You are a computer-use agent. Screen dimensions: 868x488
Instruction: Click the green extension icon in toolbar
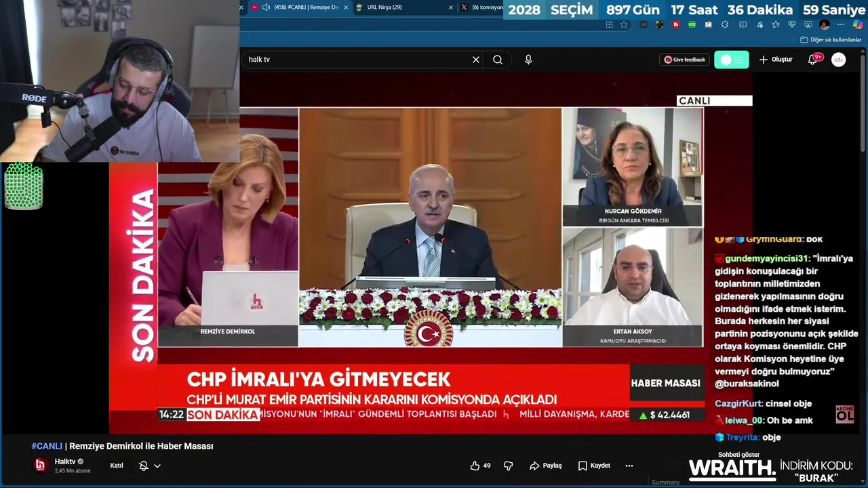(x=692, y=24)
